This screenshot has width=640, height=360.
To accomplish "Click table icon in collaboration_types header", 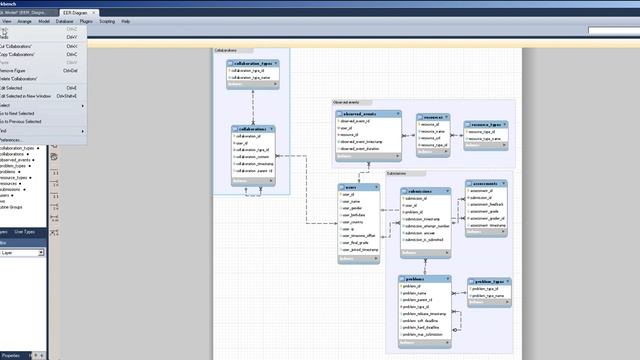I will pos(230,64).
